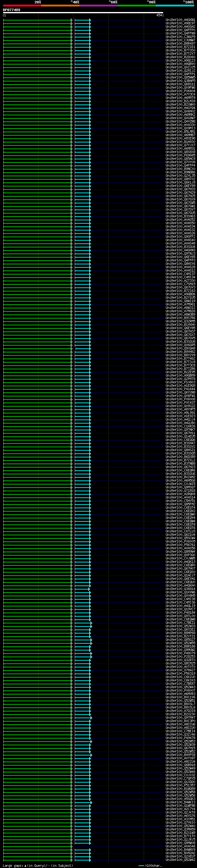The image size is (197, 868).
Task: Select hit UniRef100_Q9XQA8
Action: coord(180,349)
